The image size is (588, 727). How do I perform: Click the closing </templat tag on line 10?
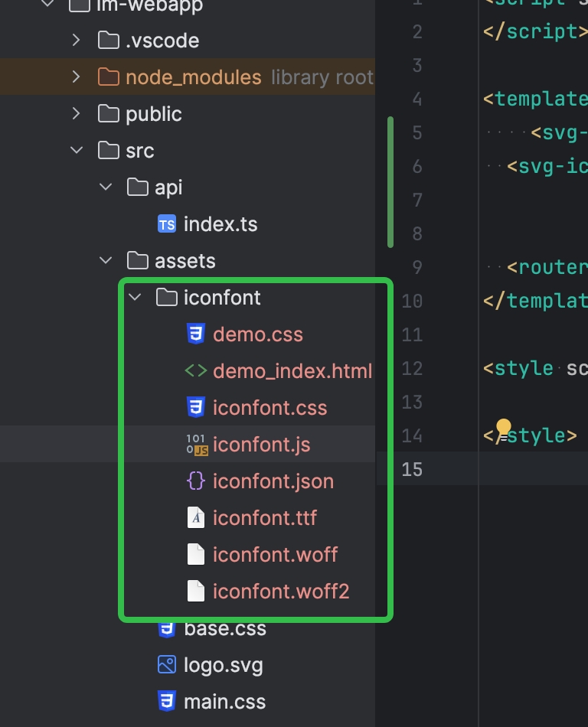tap(535, 301)
